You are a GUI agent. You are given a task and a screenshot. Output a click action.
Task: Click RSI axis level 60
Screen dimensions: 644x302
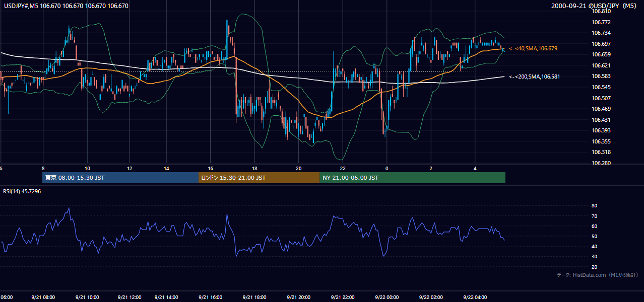[594, 226]
